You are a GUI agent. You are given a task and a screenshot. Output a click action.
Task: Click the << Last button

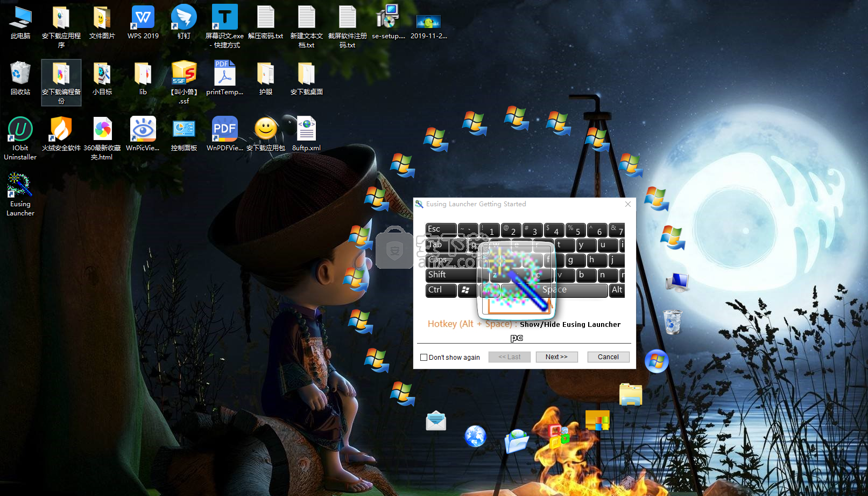pos(510,357)
